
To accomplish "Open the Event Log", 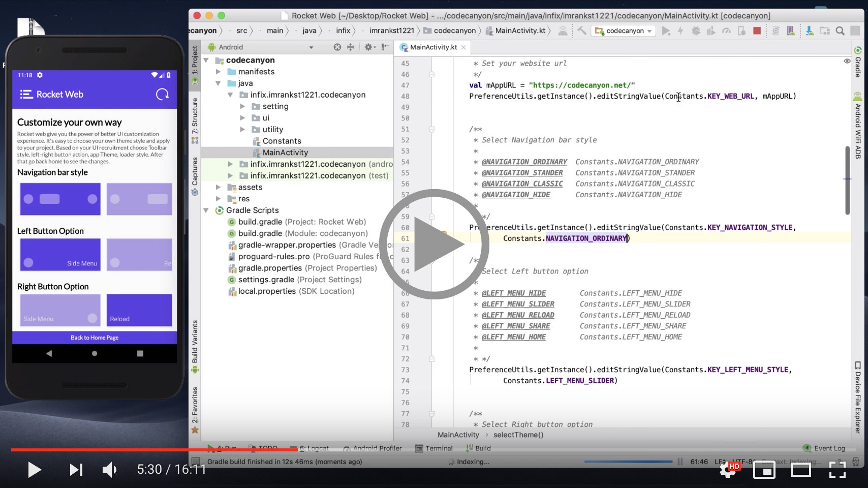I will (824, 448).
